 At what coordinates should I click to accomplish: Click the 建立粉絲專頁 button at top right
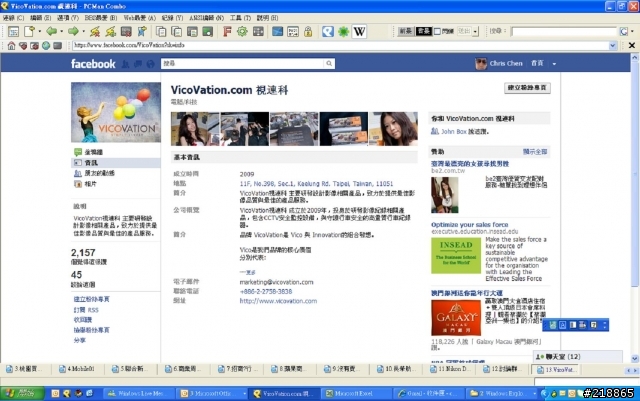[527, 88]
